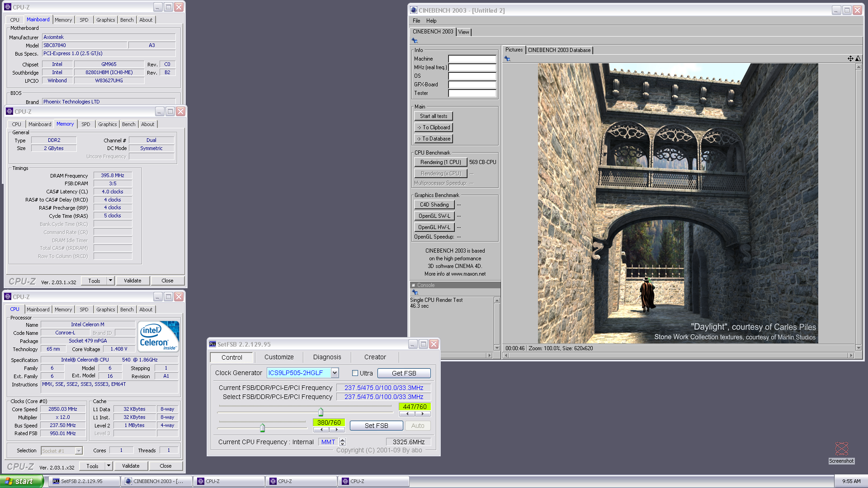
Task: Open the SPD tab in the CPU-Z Memory window
Action: tap(86, 124)
